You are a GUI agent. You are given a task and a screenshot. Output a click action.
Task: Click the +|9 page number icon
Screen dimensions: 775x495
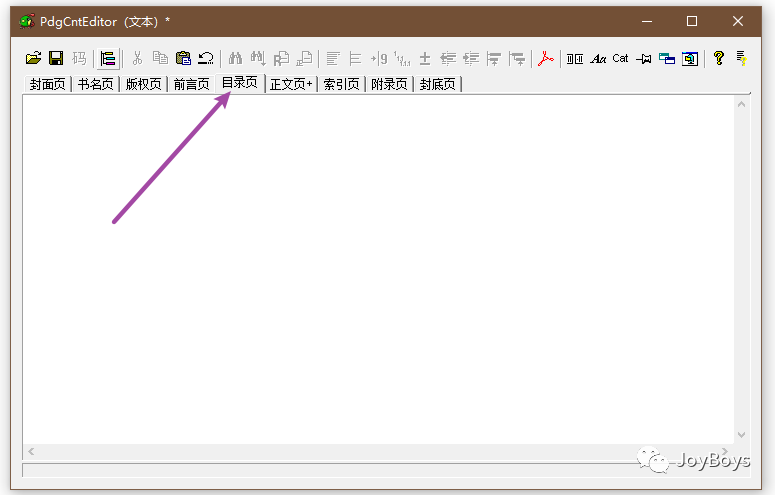tap(379, 58)
